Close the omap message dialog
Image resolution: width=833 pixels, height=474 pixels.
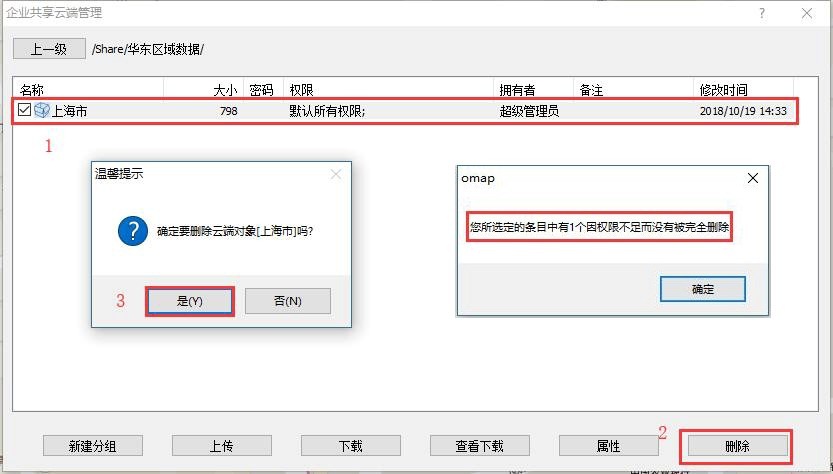(x=753, y=178)
